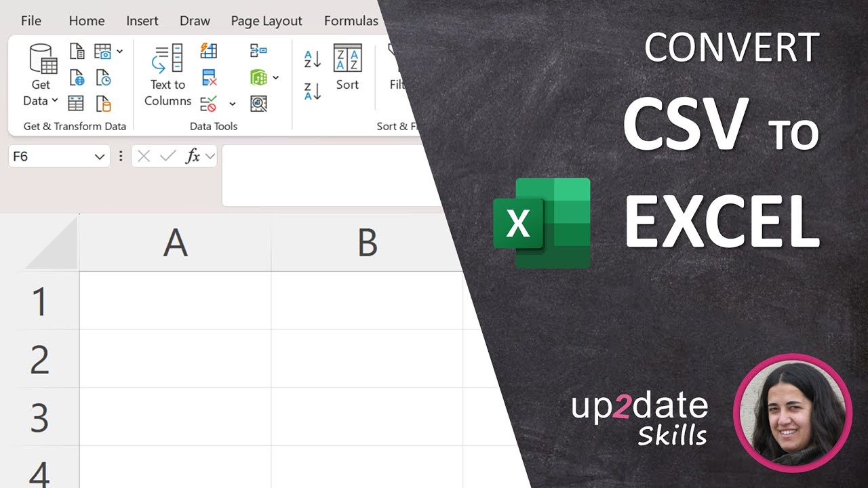Click the formula bar enter checkmark

(167, 157)
